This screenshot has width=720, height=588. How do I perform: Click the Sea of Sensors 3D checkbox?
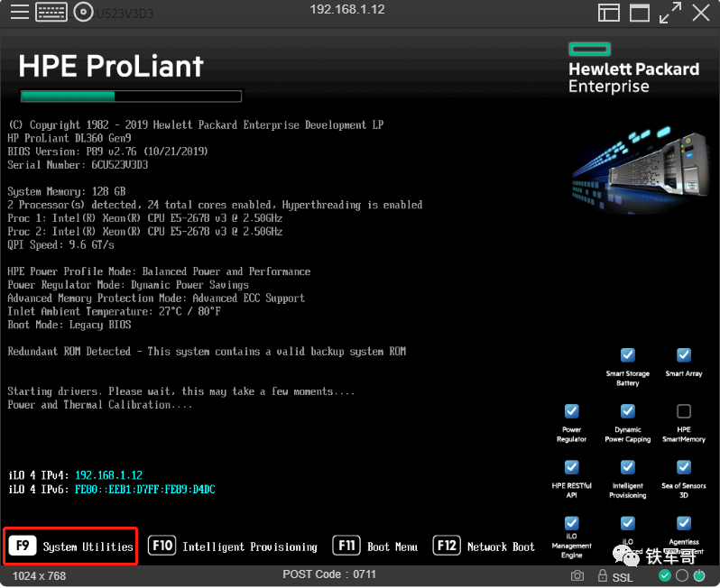pyautogui.click(x=684, y=467)
